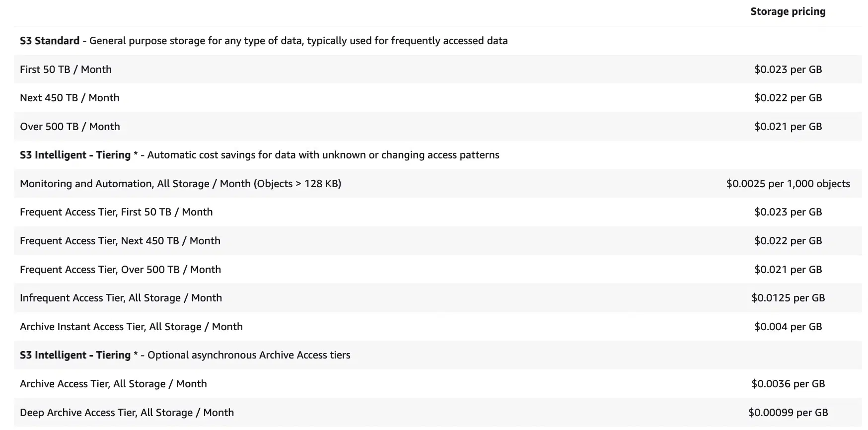Click the Over 500 TB / Month label
This screenshot has height=430, width=868.
pyautogui.click(x=70, y=127)
